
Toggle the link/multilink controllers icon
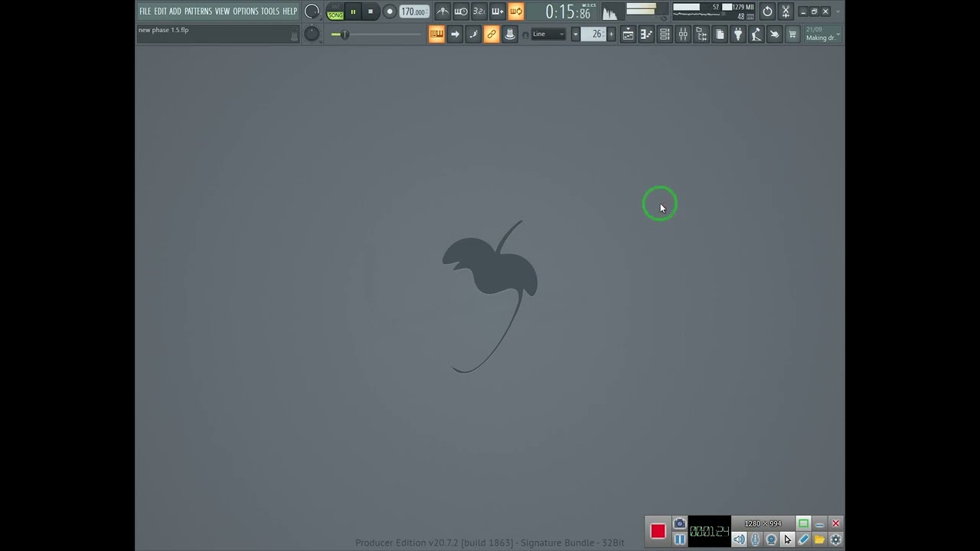point(492,34)
